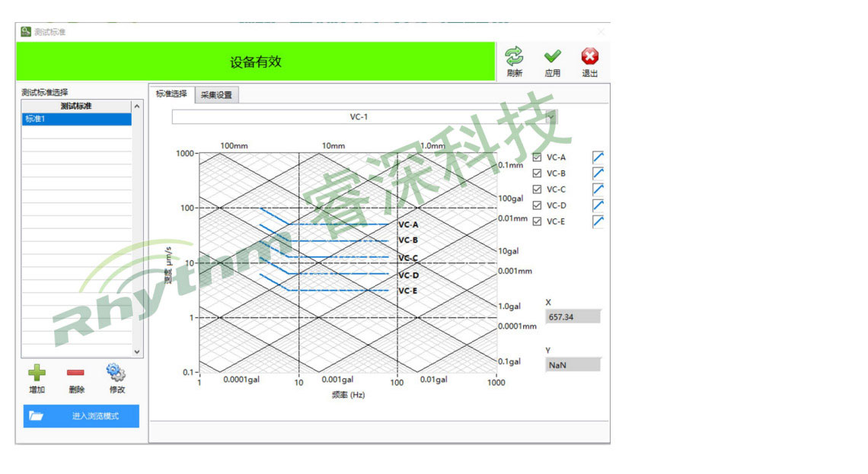Uncheck the VC-B curve checkbox
868x474 pixels.
tap(537, 173)
